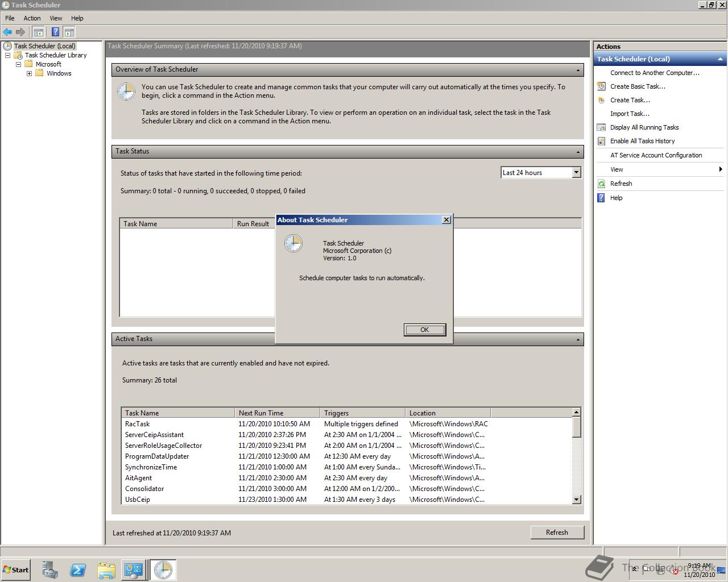Image resolution: width=728 pixels, height=582 pixels.
Task: Select the Consolidator task row
Action: [x=346, y=489]
